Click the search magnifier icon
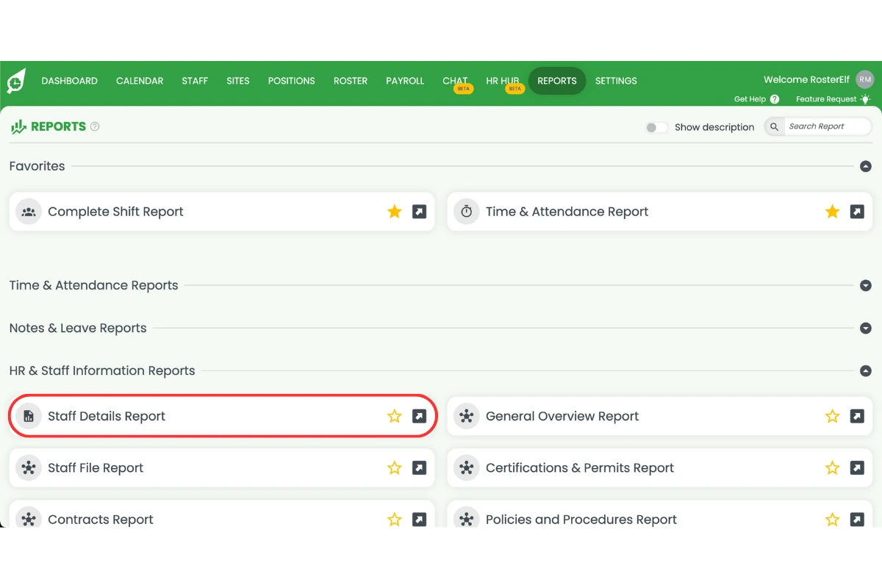 (x=774, y=126)
